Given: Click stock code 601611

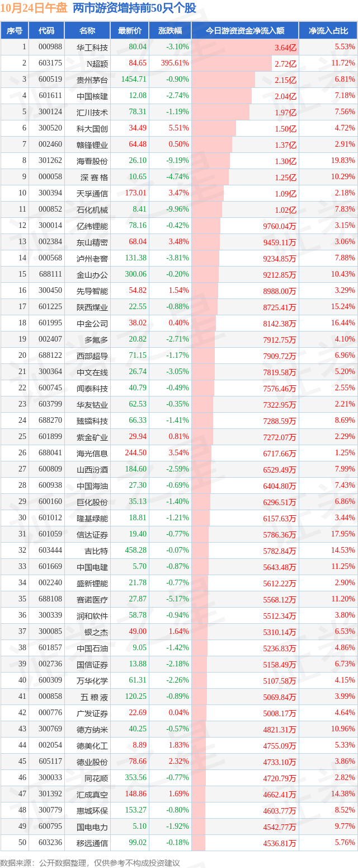Looking at the screenshot, I should coord(50,96).
